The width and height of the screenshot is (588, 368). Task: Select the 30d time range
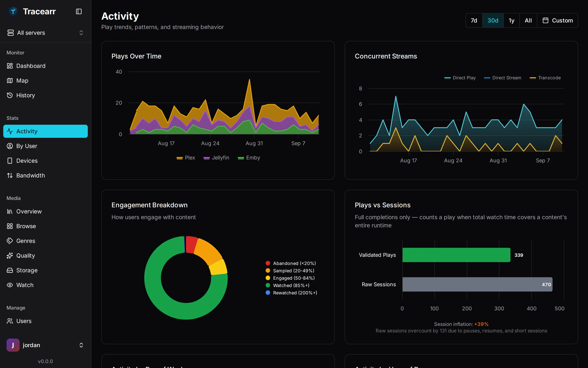493,20
